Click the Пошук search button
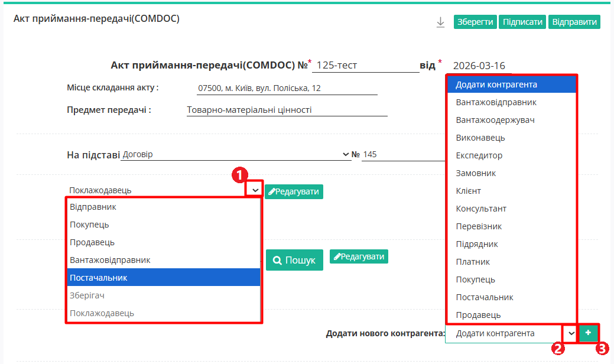The image size is (614, 364). pyautogui.click(x=294, y=260)
